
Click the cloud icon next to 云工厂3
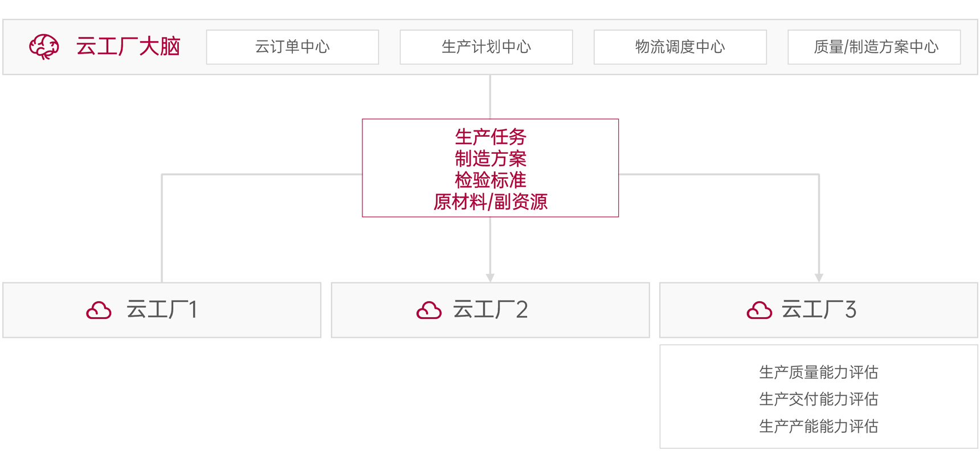pyautogui.click(x=759, y=310)
